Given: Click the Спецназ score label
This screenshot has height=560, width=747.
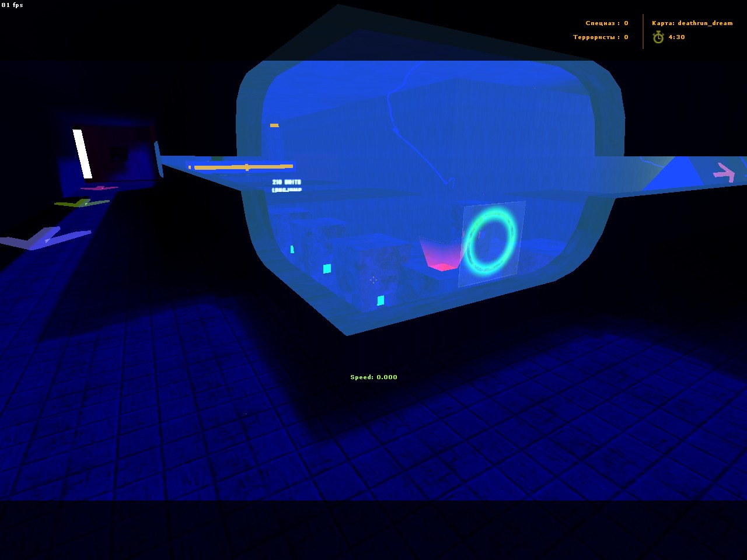Looking at the screenshot, I should pos(606,23).
